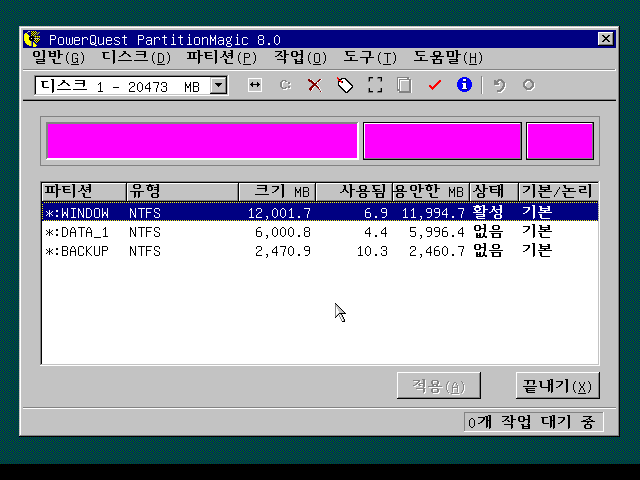640x480 pixels.
Task: Click the 디스크 1 - 20473 MB combo box
Action: [x=131, y=85]
